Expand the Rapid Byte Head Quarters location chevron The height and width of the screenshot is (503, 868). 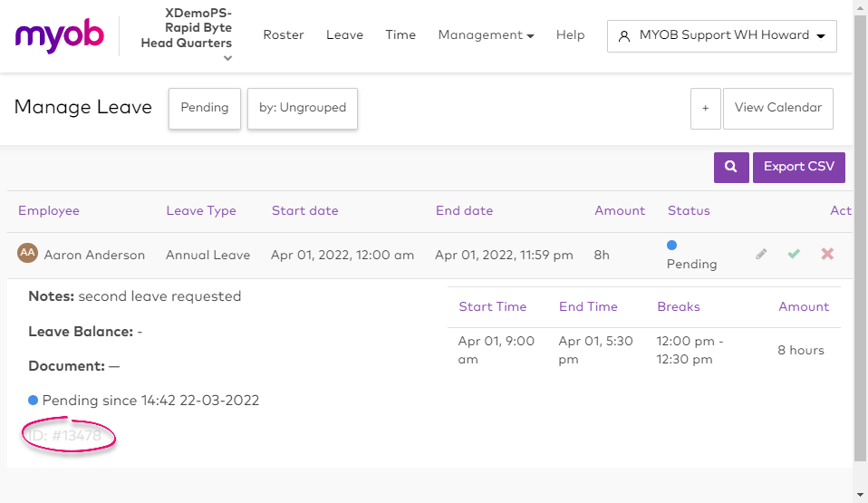click(x=227, y=59)
